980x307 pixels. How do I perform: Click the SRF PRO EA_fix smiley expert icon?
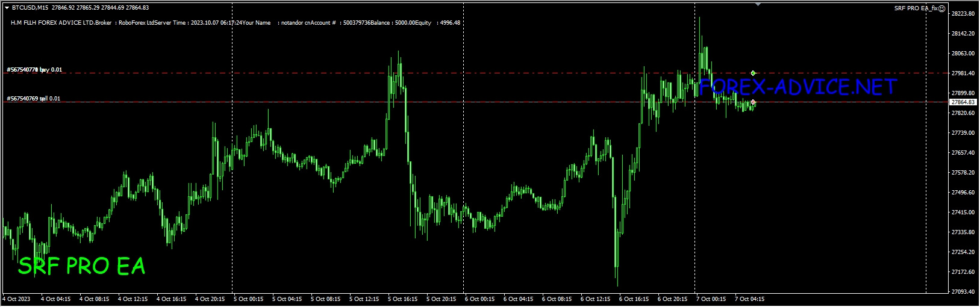[x=942, y=8]
